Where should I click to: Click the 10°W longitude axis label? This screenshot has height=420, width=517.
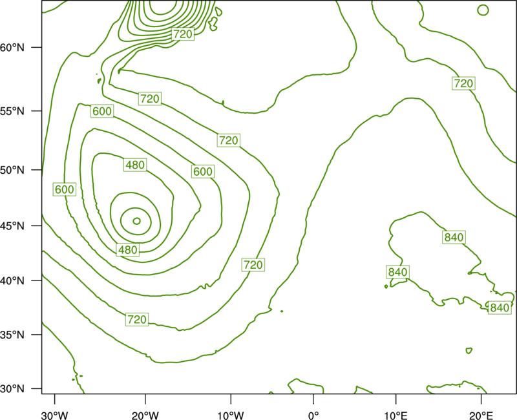pyautogui.click(x=231, y=415)
